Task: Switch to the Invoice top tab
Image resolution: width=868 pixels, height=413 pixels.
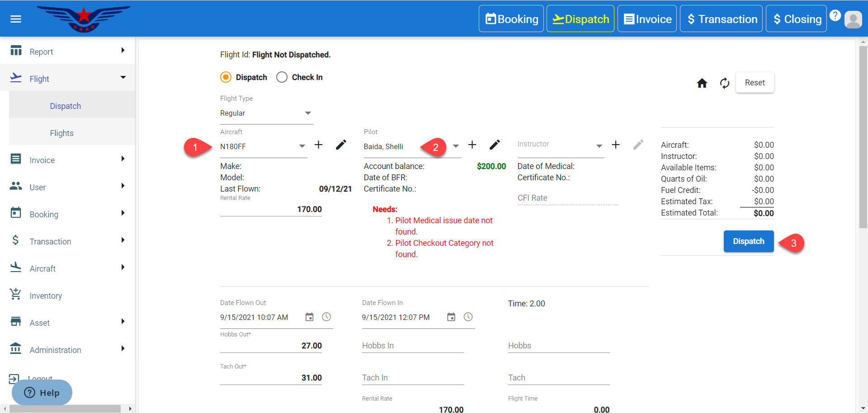Action: (647, 19)
